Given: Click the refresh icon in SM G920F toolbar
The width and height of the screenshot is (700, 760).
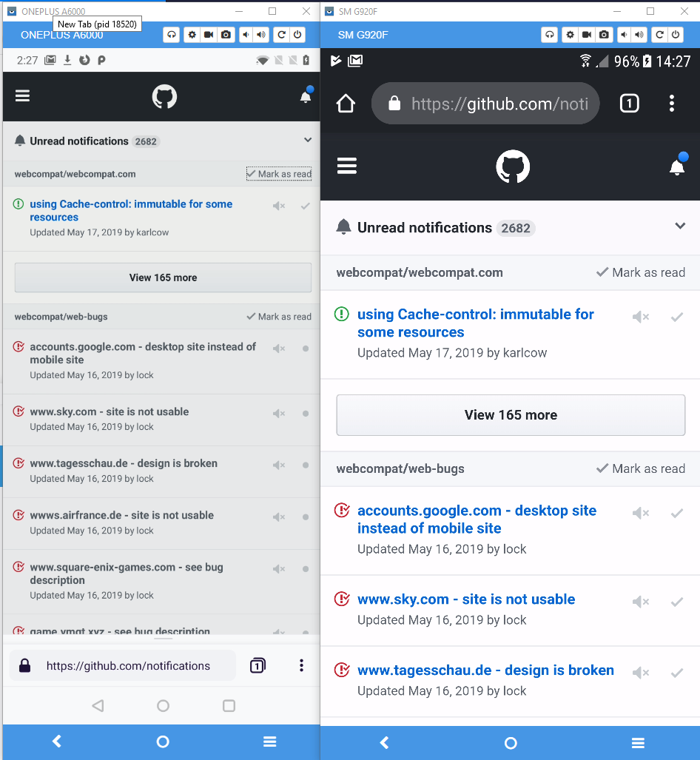Looking at the screenshot, I should tap(660, 35).
